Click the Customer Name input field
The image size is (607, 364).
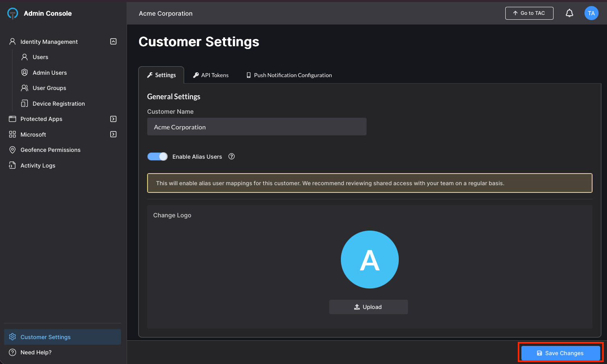pos(256,127)
